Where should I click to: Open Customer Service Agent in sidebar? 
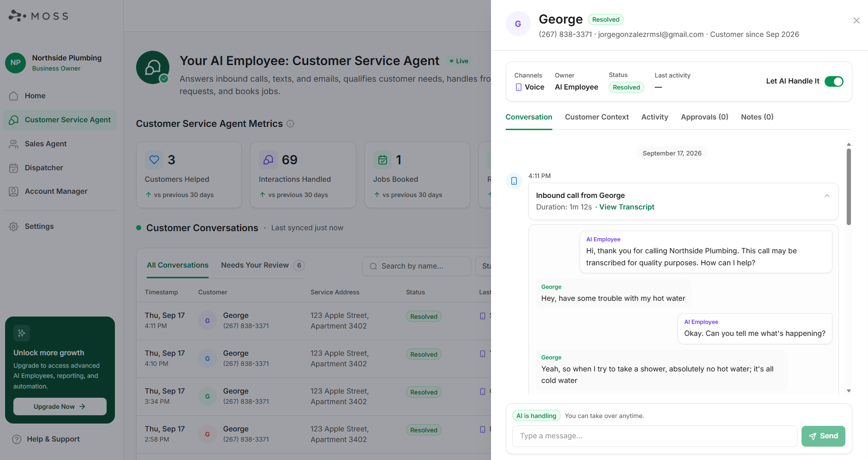(x=60, y=120)
